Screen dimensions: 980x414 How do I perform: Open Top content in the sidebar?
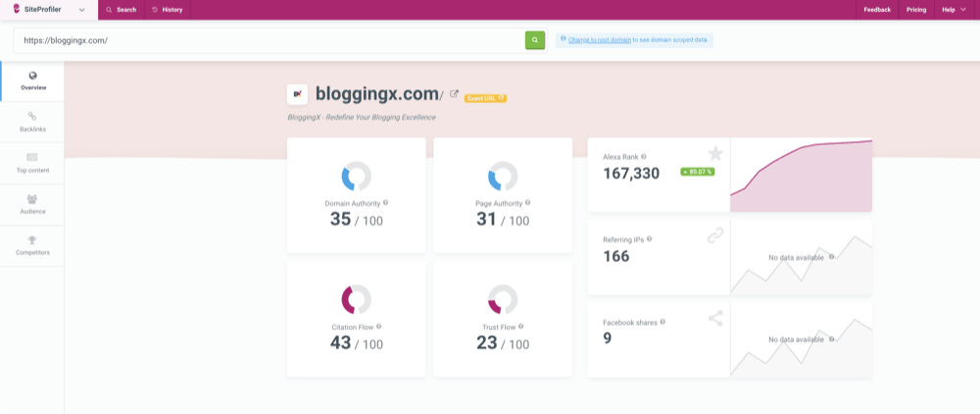click(32, 163)
